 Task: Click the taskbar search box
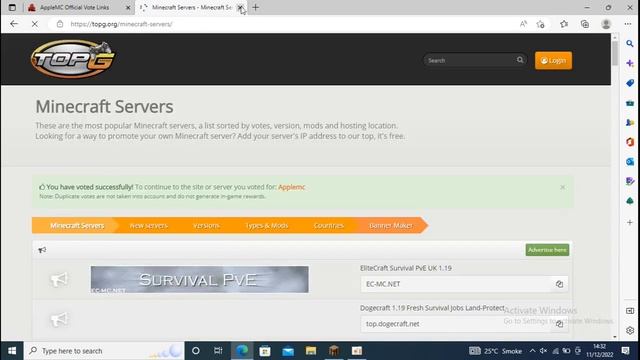[104, 351]
